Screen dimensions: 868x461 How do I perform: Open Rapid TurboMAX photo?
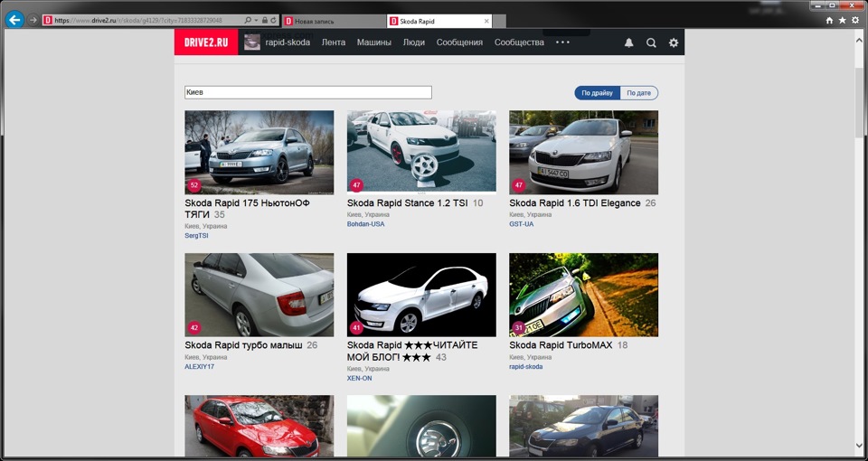[x=583, y=295]
